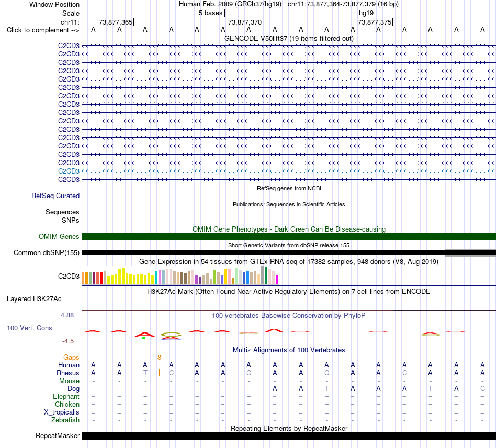
Task: Select the Zebrafish alignment row label
Action: pos(65,420)
